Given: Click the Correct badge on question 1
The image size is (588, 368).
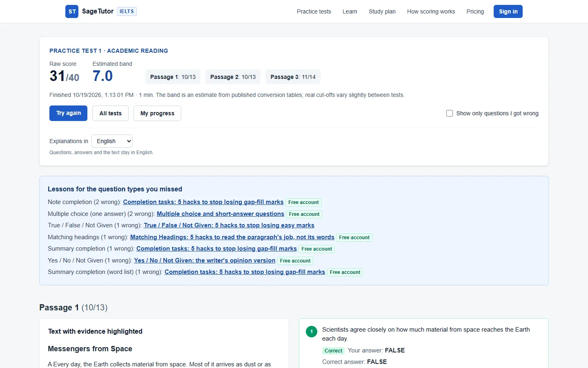Looking at the screenshot, I should coord(333,351).
